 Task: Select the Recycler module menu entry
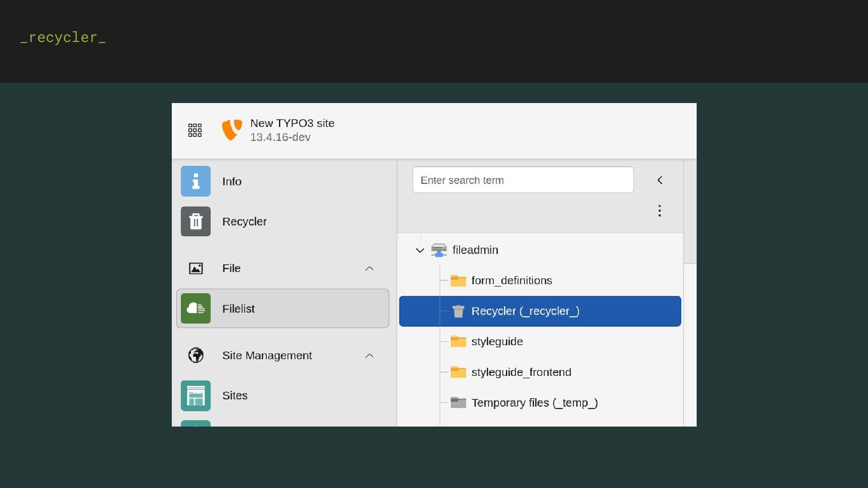point(244,221)
